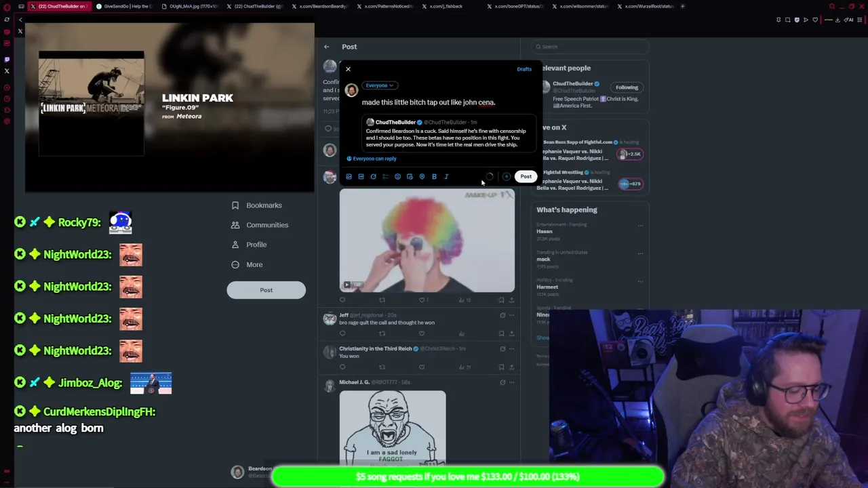Click Grok icon on Jeff's post
This screenshot has height=488, width=868.
click(x=502, y=315)
